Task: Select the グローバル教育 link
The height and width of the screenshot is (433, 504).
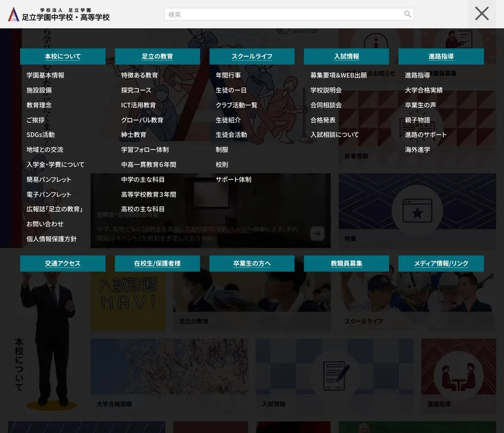Action: coord(142,120)
